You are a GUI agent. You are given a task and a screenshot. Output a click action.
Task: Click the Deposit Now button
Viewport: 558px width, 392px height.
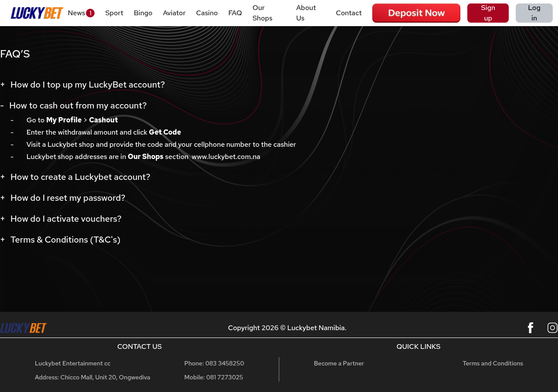(416, 13)
